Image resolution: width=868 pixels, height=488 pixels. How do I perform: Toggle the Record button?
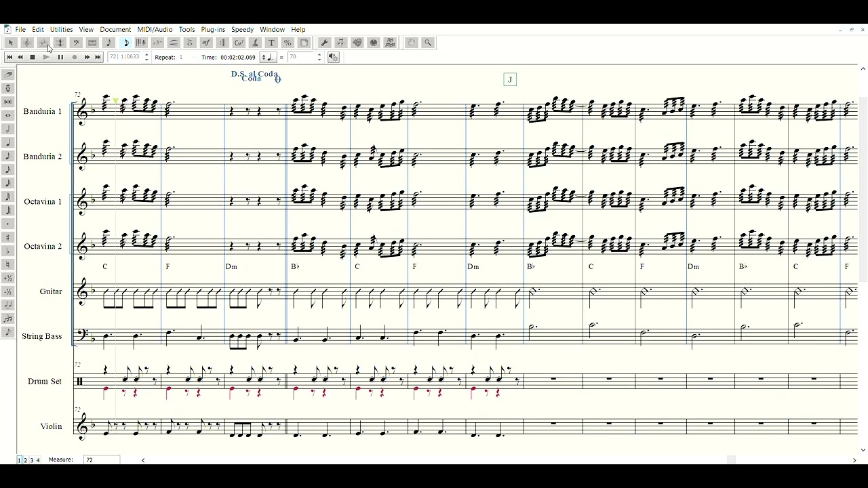75,58
